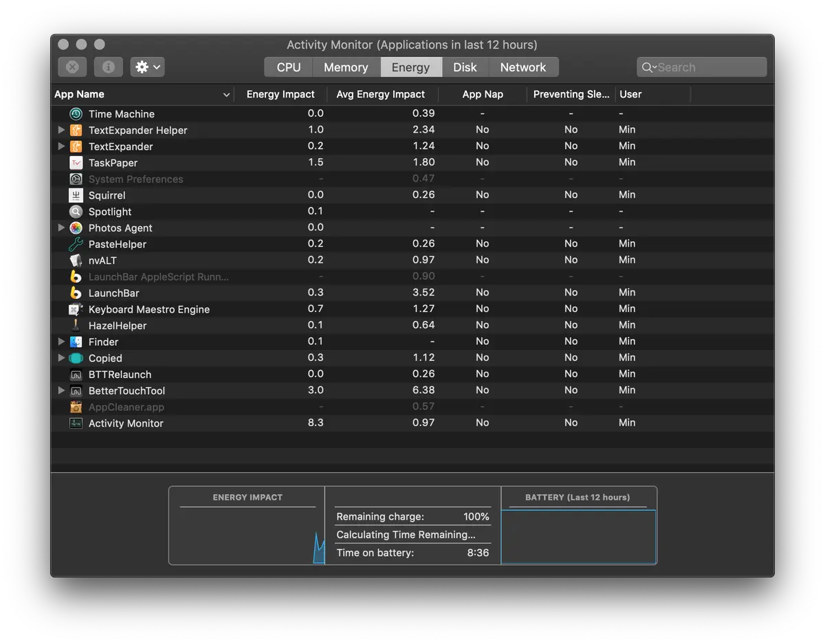Open the Disk tab
The height and width of the screenshot is (644, 825).
pyautogui.click(x=465, y=67)
